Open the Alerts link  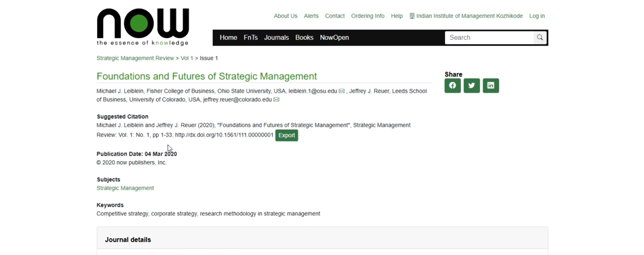[311, 16]
